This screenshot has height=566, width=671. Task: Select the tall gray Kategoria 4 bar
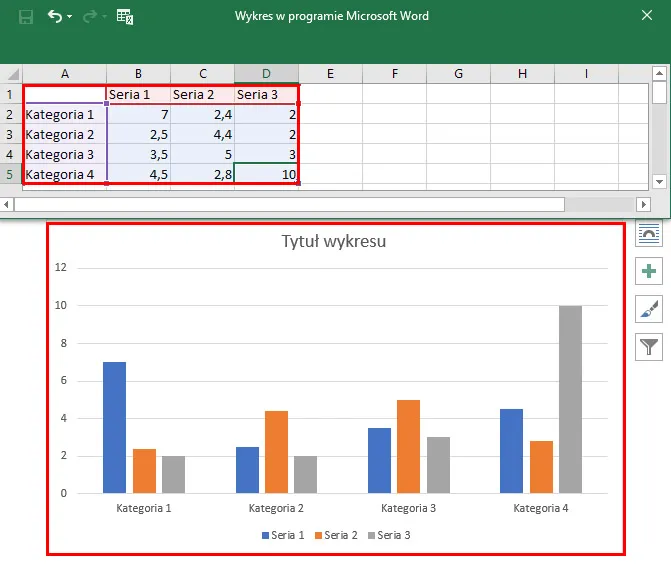570,399
